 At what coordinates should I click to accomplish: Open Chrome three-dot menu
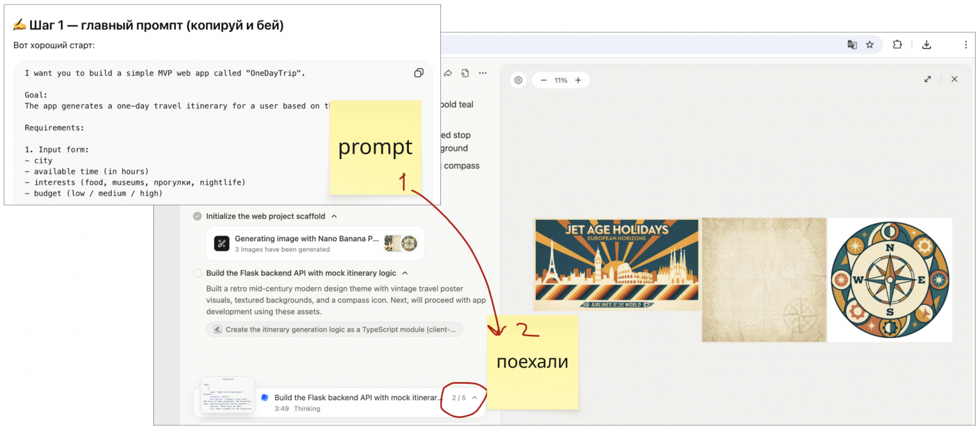(966, 45)
